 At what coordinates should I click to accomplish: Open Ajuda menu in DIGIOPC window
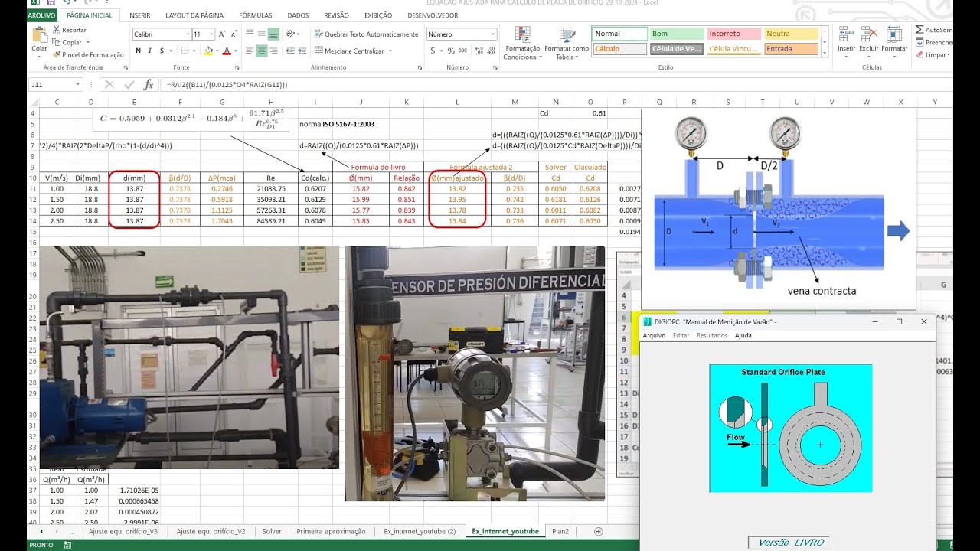pyautogui.click(x=743, y=335)
